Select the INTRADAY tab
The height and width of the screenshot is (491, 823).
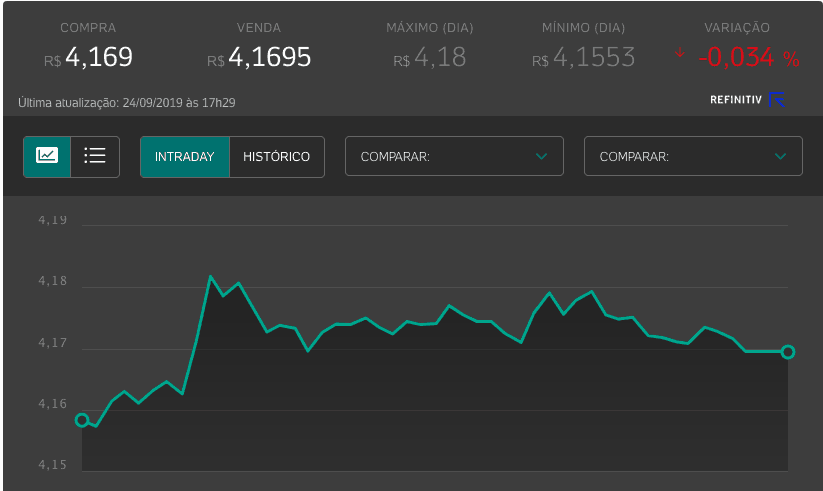185,157
